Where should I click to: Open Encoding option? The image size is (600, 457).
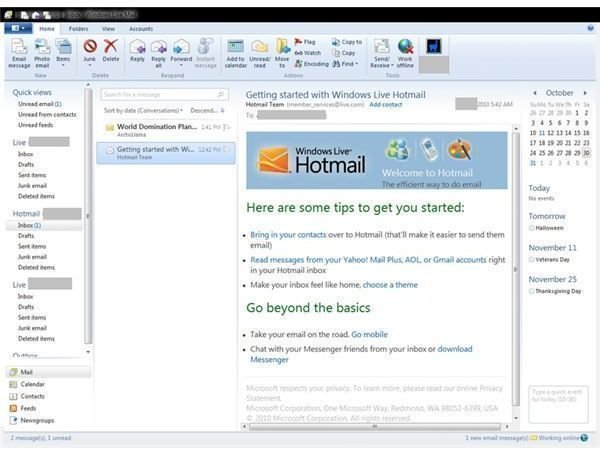click(x=311, y=64)
